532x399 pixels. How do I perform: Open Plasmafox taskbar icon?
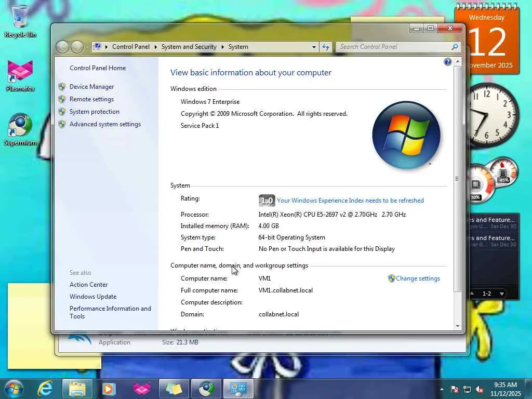click(x=141, y=389)
